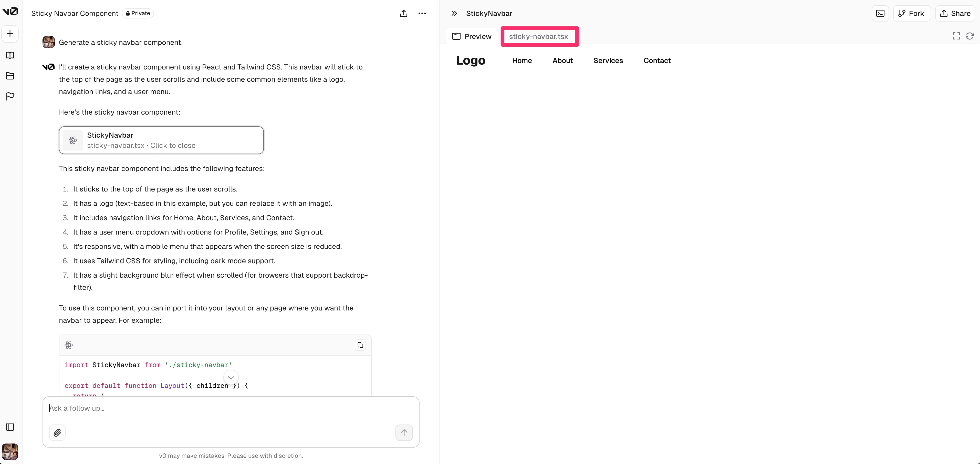Open the projects folder icon in sidebar
The height and width of the screenshot is (464, 980).
[10, 76]
